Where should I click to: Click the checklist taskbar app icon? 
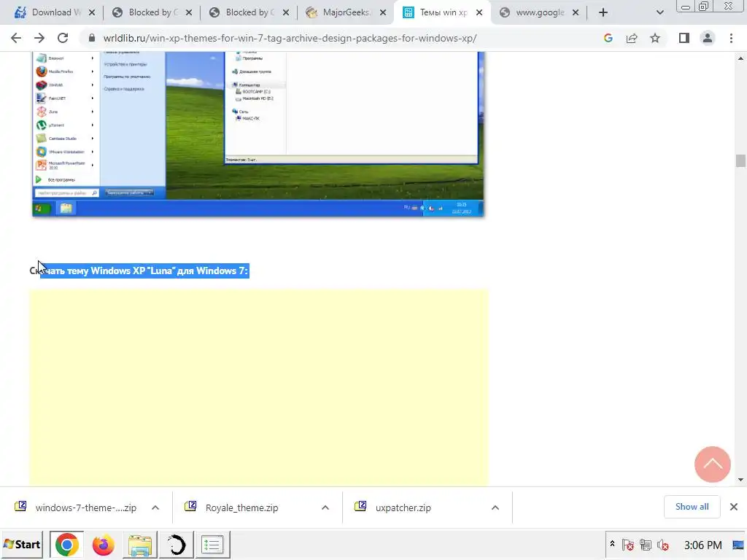pos(212,544)
